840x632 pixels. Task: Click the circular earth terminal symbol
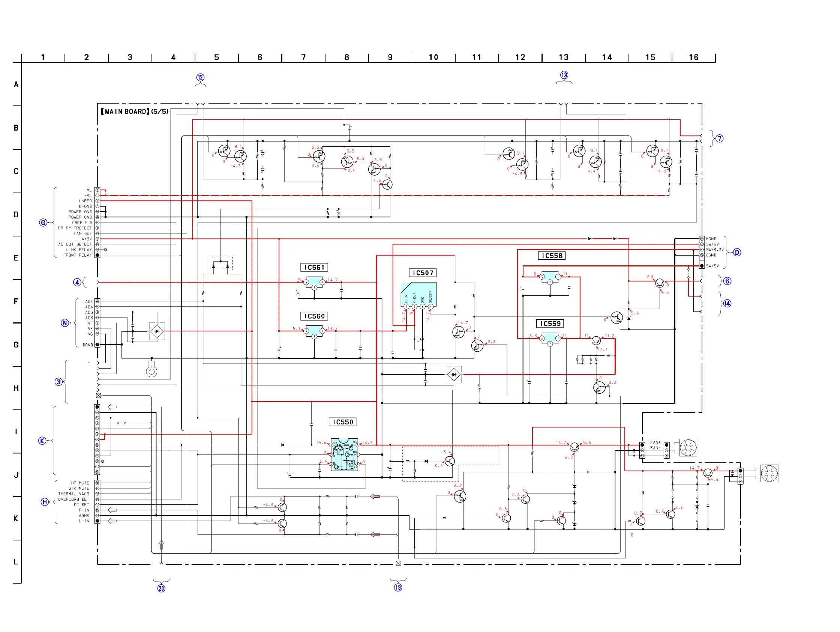(x=151, y=371)
